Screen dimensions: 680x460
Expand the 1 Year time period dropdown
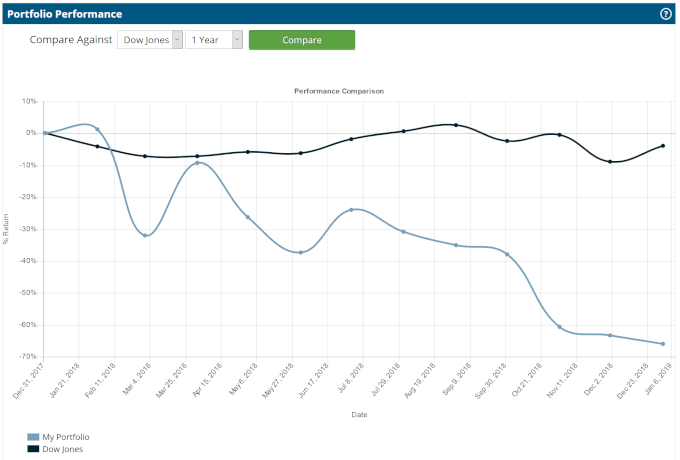214,40
